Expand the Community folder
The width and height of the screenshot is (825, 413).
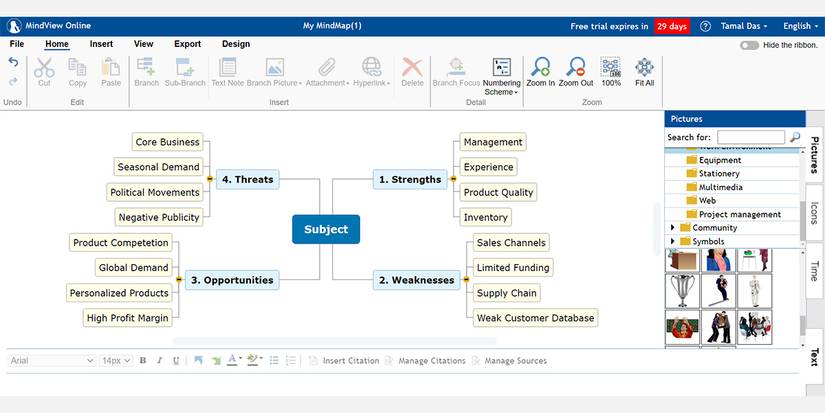pos(672,228)
